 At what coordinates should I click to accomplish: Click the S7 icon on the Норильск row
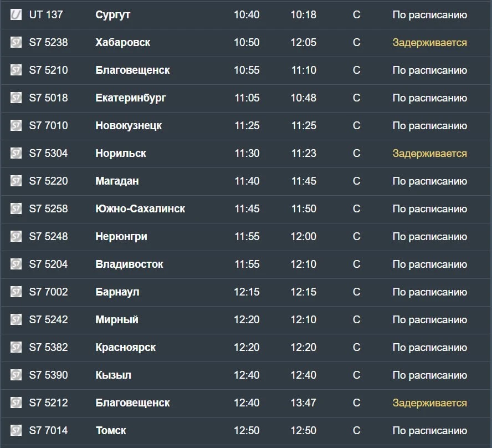pos(16,153)
